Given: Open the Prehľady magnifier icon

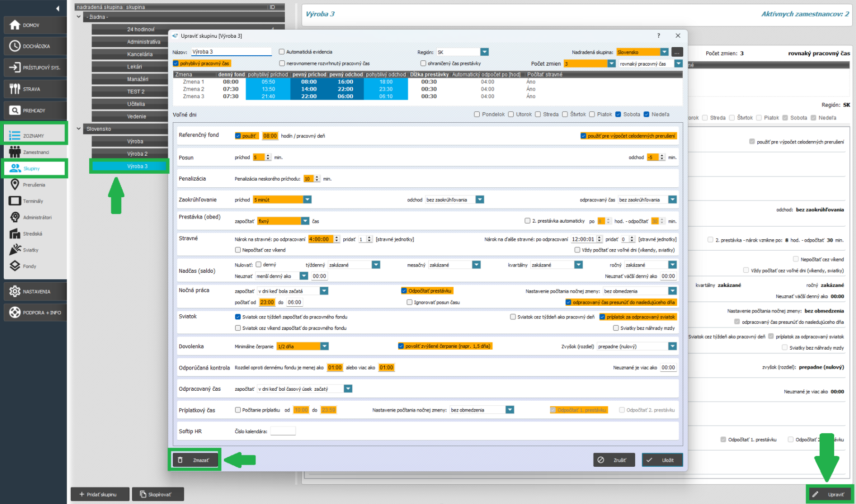Looking at the screenshot, I should click(x=15, y=110).
